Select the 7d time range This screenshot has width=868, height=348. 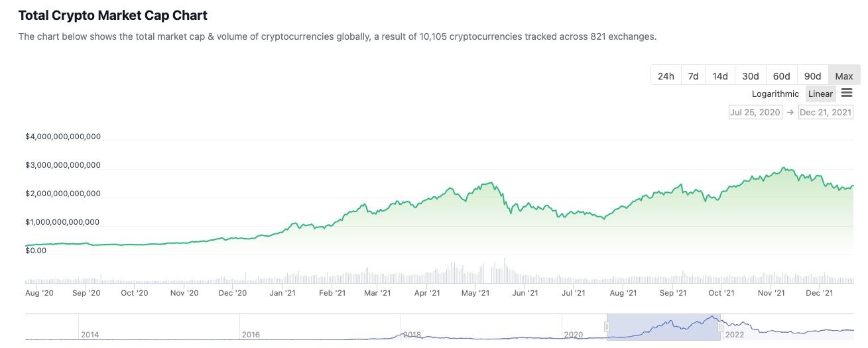click(693, 76)
